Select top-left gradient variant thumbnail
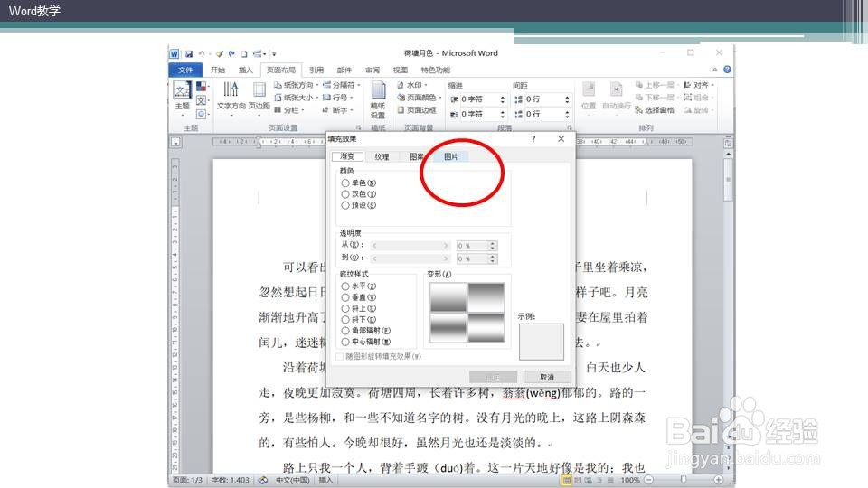 [448, 297]
